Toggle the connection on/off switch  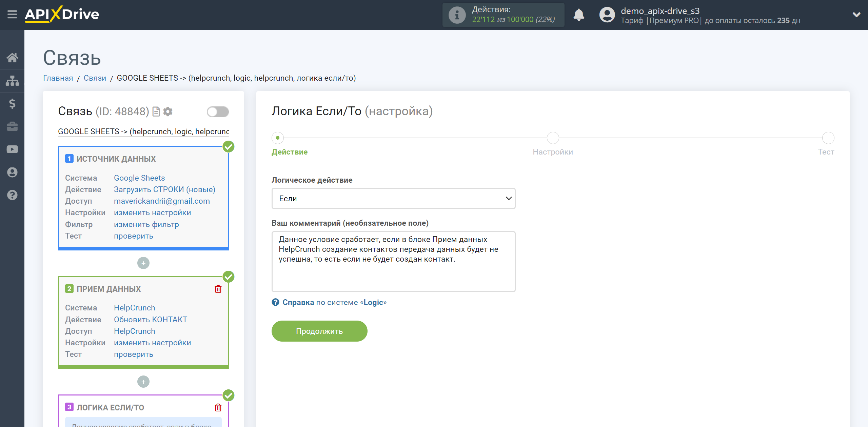click(x=218, y=111)
